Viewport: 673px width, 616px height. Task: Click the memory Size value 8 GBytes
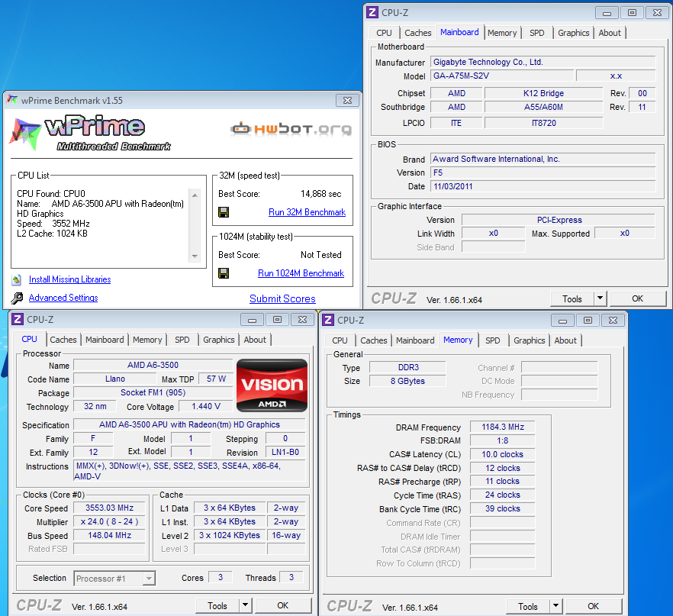(x=407, y=381)
